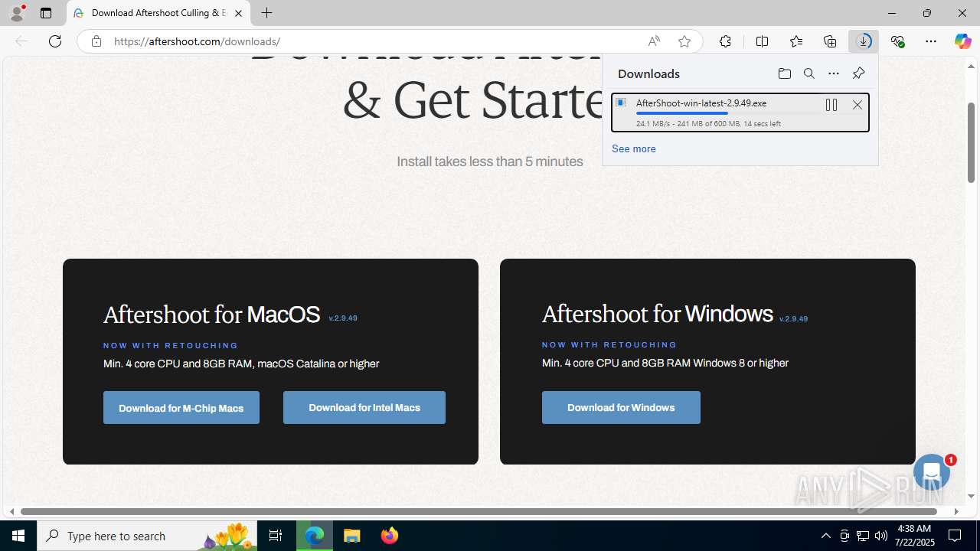Open downloads folder icon in Downloads panel
The image size is (980, 551).
tap(784, 73)
